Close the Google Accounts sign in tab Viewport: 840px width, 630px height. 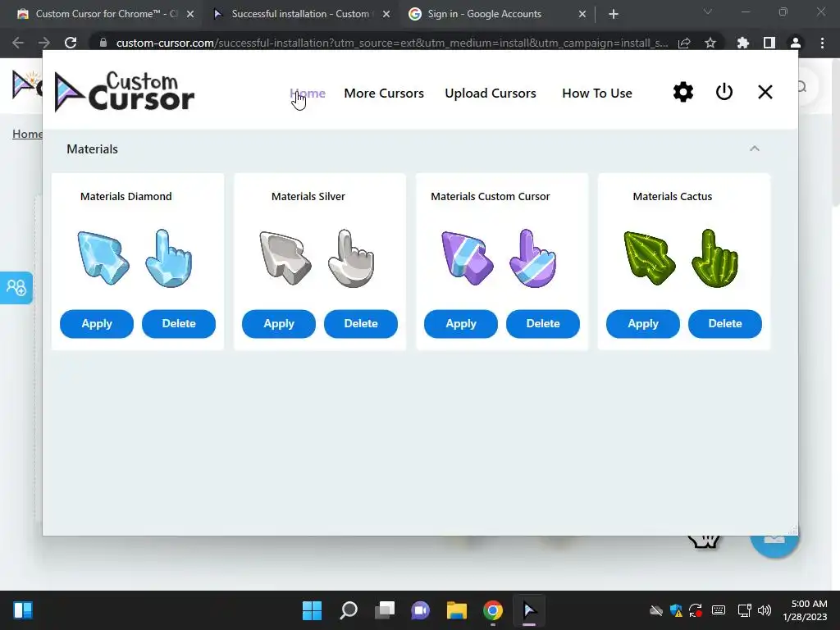[x=582, y=15]
